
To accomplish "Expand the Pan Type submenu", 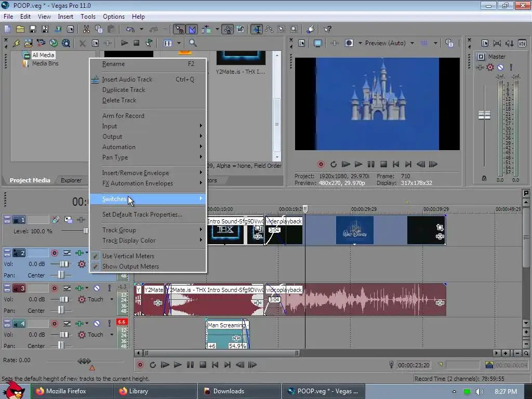I will click(148, 157).
